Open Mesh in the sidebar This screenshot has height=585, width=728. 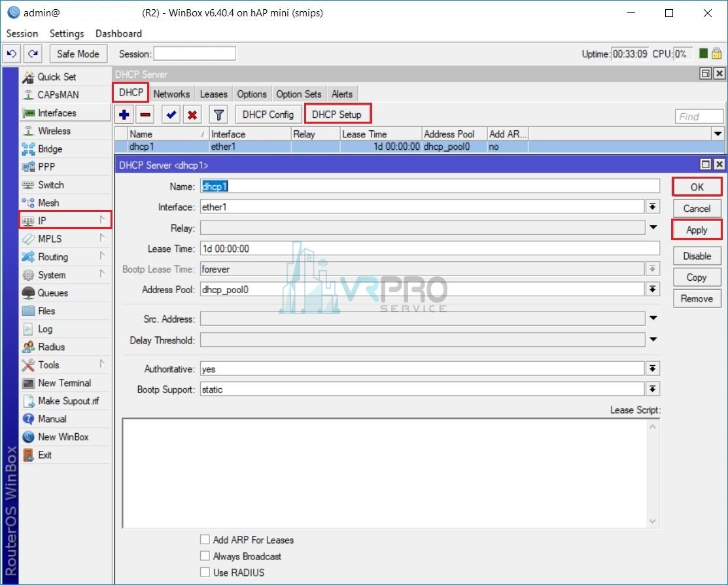(x=65, y=203)
